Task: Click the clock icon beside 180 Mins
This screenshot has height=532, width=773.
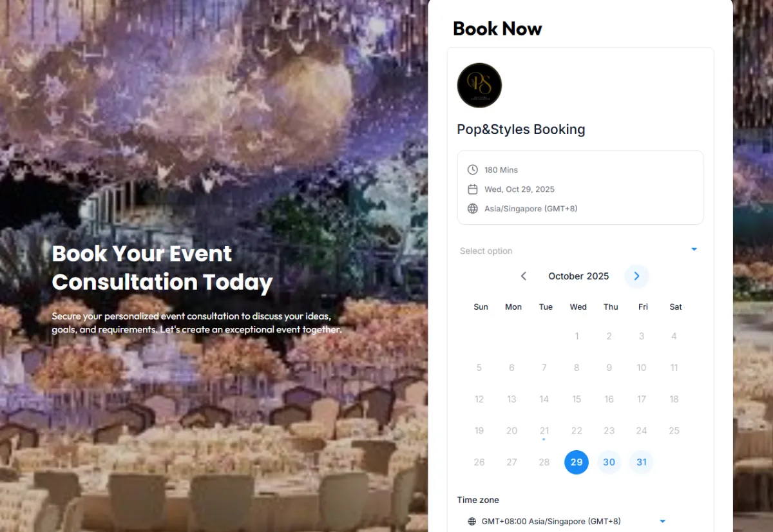Action: click(x=473, y=170)
